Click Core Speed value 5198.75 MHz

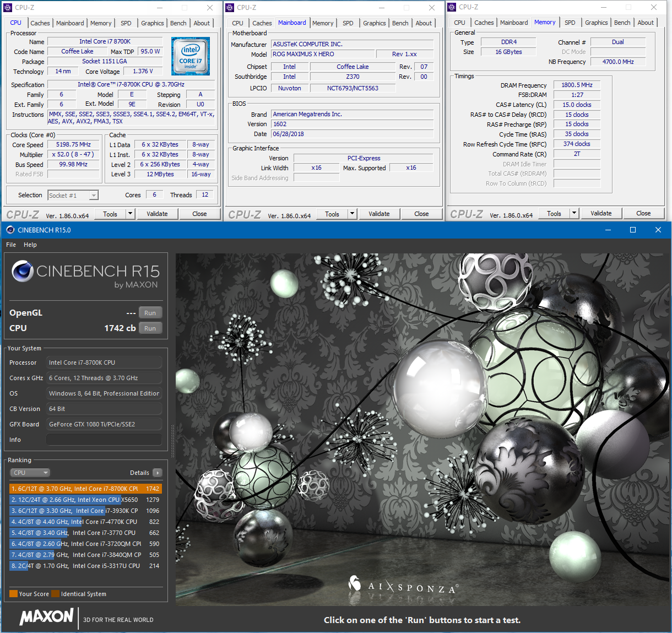click(73, 144)
